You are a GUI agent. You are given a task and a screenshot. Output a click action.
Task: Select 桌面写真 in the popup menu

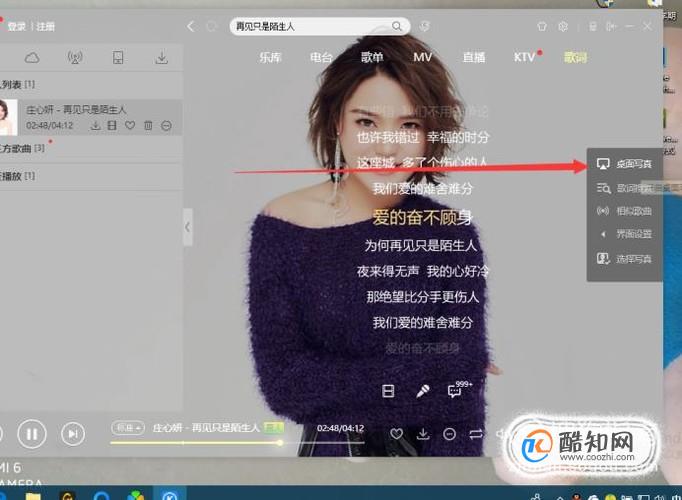[625, 164]
